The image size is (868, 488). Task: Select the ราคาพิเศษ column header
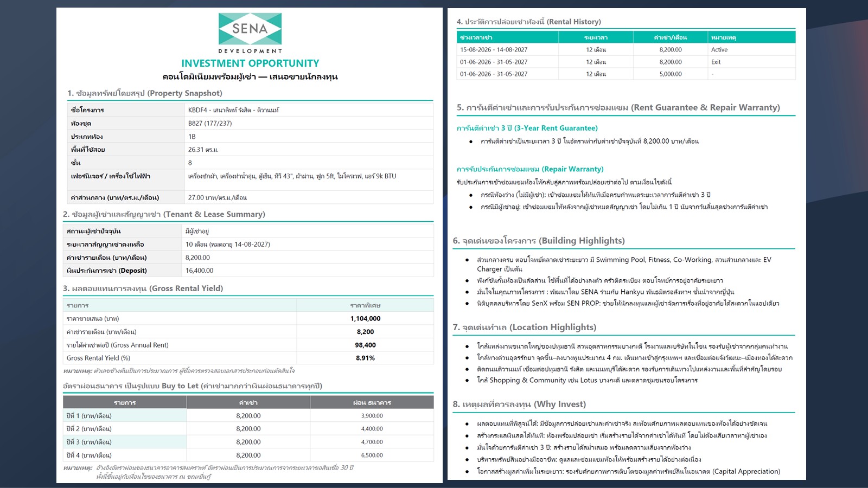(365, 306)
